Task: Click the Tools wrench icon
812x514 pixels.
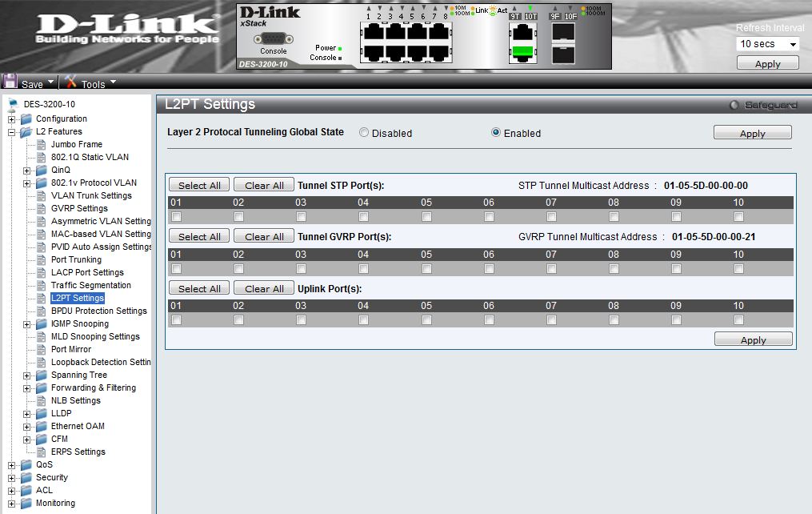Action: click(71, 82)
